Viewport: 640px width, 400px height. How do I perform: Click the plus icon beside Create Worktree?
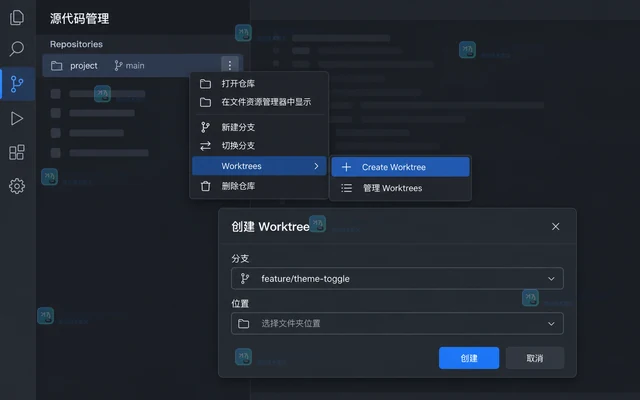346,167
